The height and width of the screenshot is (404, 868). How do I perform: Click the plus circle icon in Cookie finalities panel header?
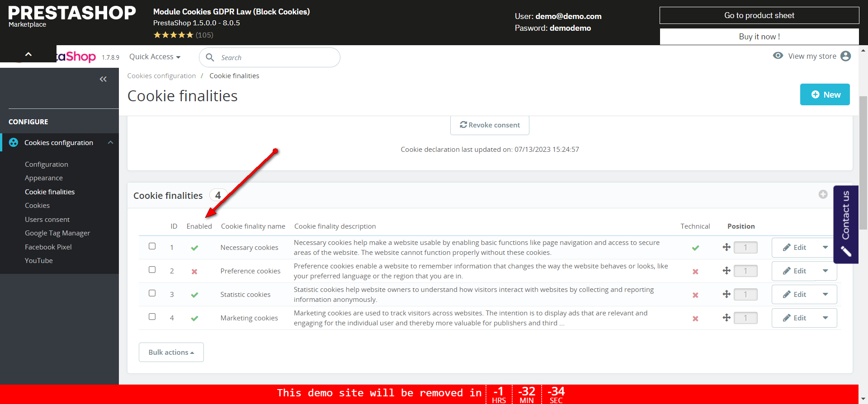(x=823, y=194)
